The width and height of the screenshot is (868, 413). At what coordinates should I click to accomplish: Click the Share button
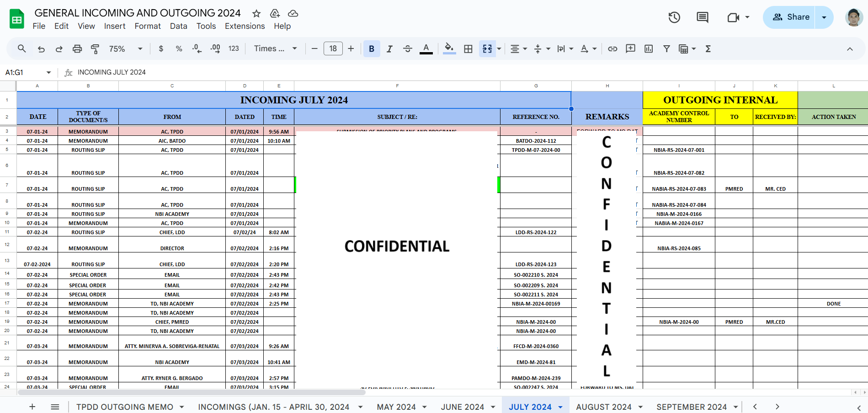click(x=791, y=17)
